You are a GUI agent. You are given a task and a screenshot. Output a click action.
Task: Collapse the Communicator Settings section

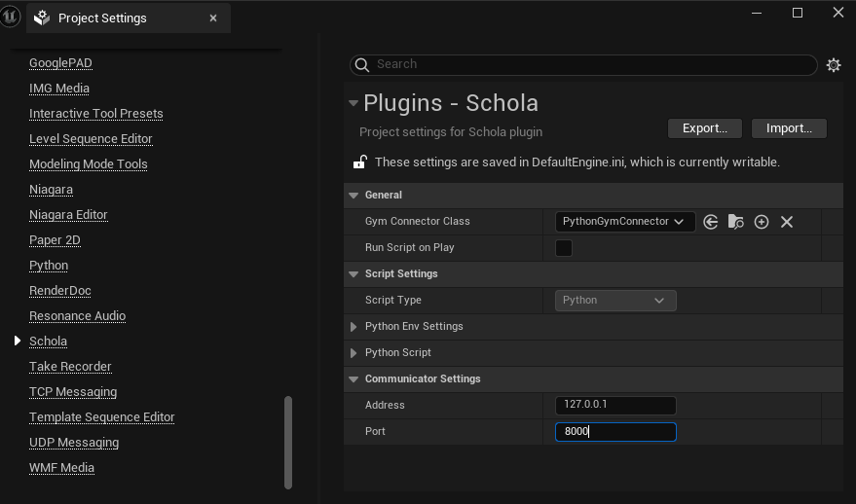click(353, 379)
